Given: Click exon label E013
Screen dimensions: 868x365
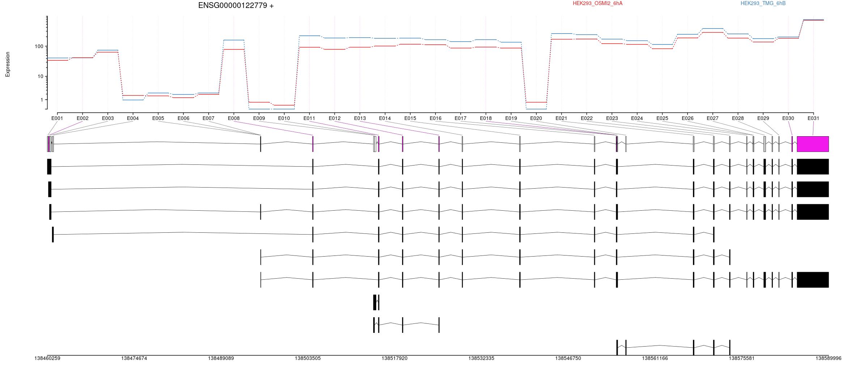Looking at the screenshot, I should coord(360,118).
